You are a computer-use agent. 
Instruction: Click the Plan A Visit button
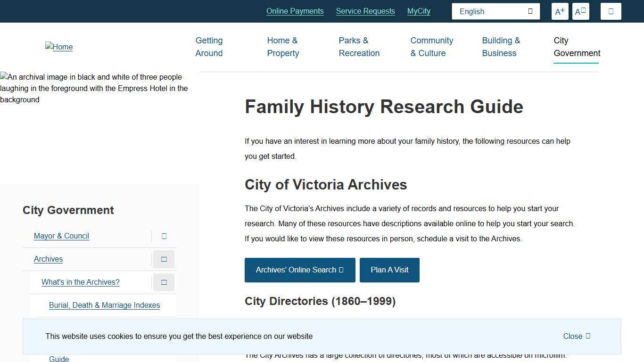[389, 270]
